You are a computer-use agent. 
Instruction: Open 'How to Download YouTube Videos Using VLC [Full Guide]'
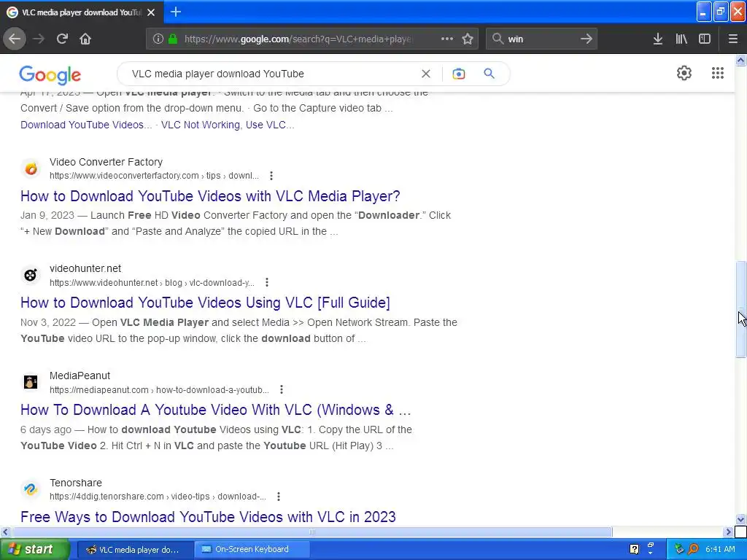coord(205,303)
